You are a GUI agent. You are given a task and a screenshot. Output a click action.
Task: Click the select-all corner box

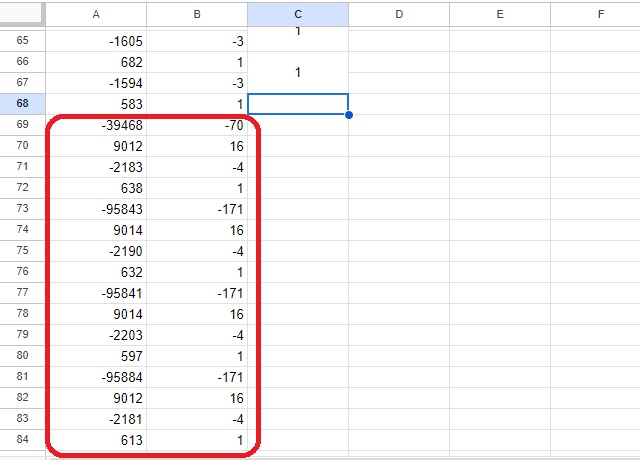pyautogui.click(x=22, y=14)
